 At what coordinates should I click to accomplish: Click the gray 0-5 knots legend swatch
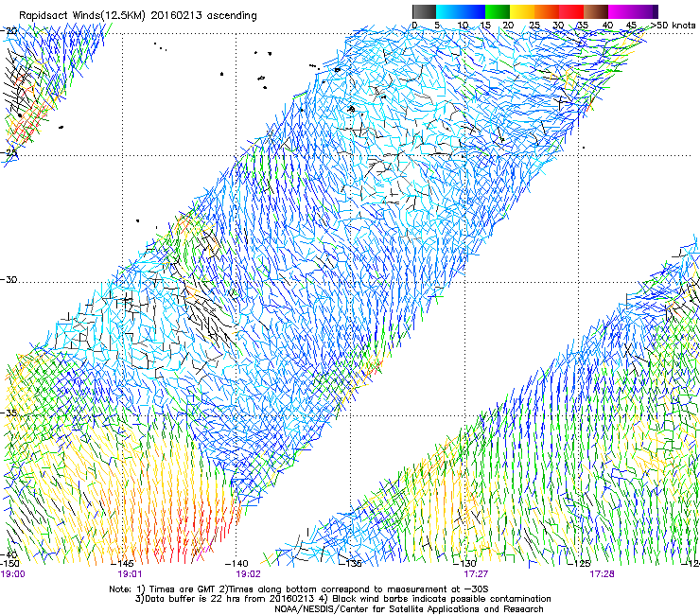click(425, 12)
